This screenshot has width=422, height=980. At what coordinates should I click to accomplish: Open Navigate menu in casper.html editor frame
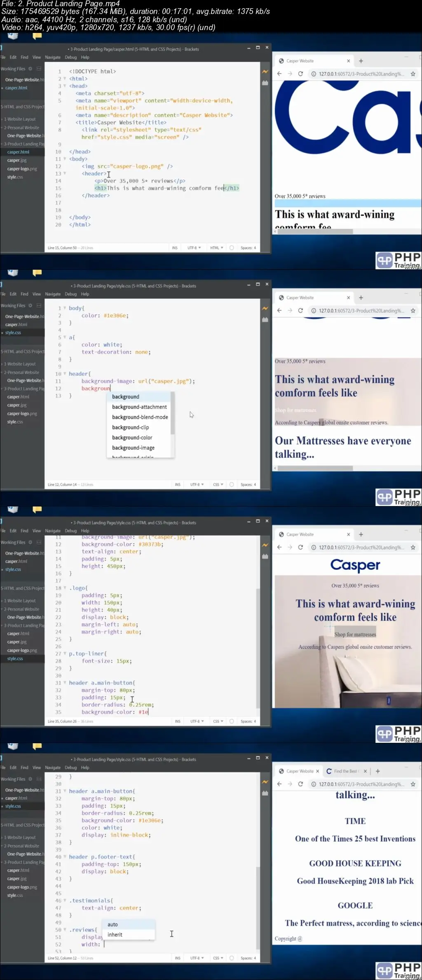(x=53, y=58)
